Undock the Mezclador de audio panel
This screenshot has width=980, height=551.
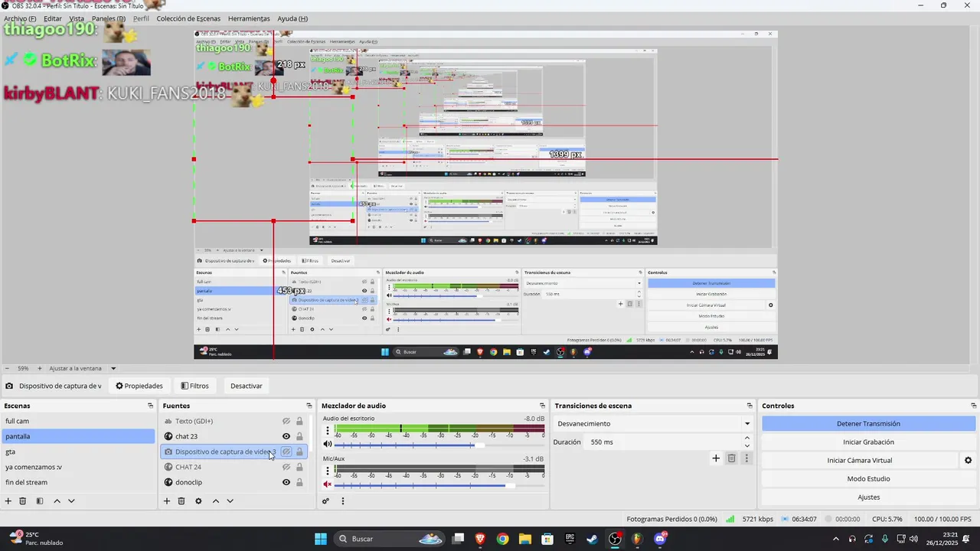point(543,406)
